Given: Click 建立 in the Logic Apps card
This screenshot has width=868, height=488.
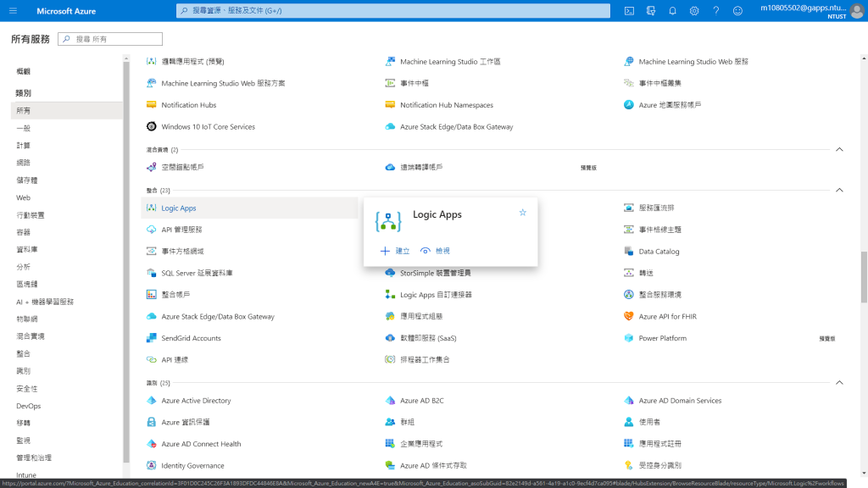Looking at the screenshot, I should pos(395,251).
